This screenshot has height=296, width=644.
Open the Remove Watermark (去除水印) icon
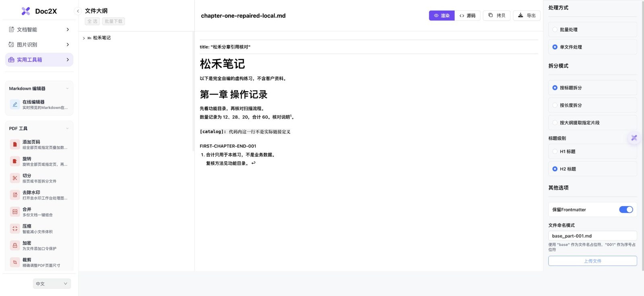click(x=15, y=195)
